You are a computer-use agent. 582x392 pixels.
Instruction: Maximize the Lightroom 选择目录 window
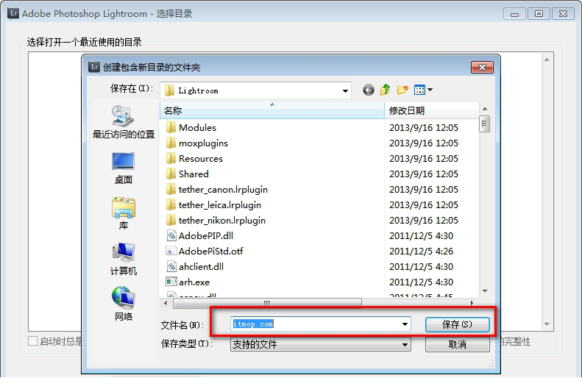(x=539, y=14)
